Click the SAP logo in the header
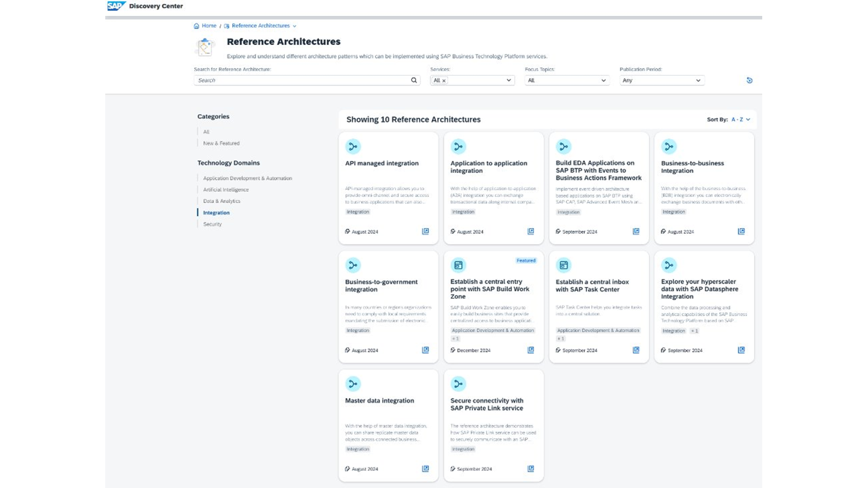 (x=116, y=6)
